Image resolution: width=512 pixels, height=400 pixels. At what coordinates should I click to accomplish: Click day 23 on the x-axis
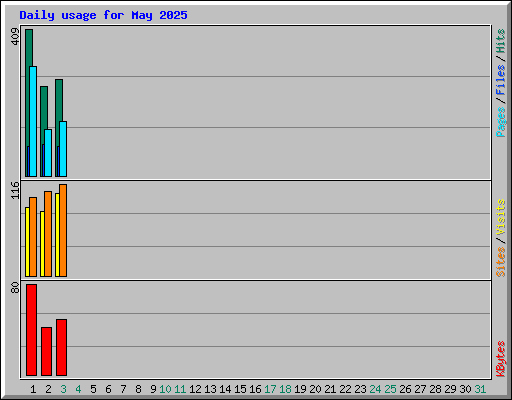click(x=360, y=389)
